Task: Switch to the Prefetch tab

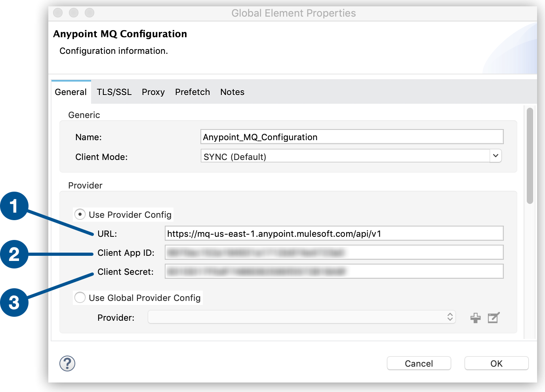Action: [192, 92]
